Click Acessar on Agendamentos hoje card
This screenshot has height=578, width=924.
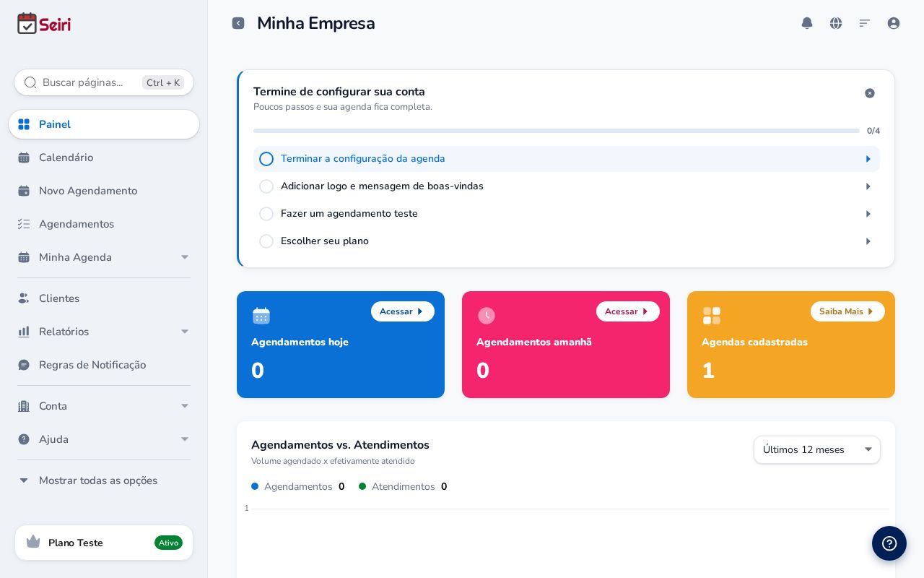coord(403,311)
